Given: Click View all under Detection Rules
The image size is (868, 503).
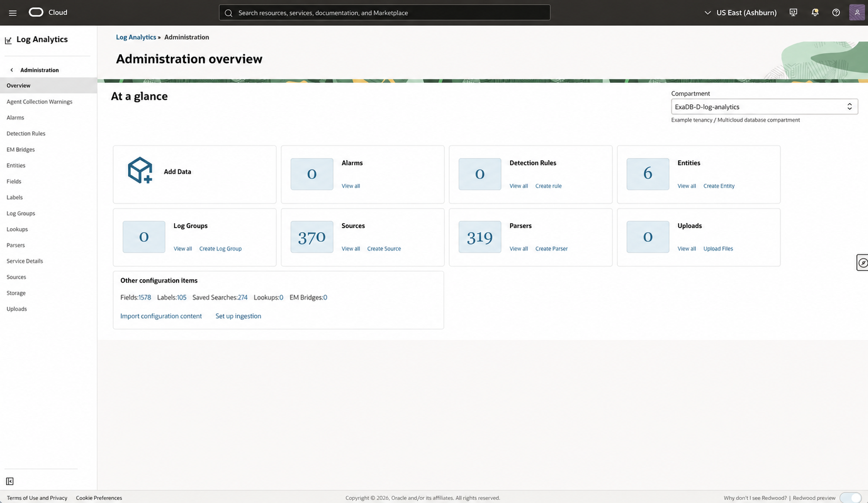Looking at the screenshot, I should pyautogui.click(x=519, y=186).
